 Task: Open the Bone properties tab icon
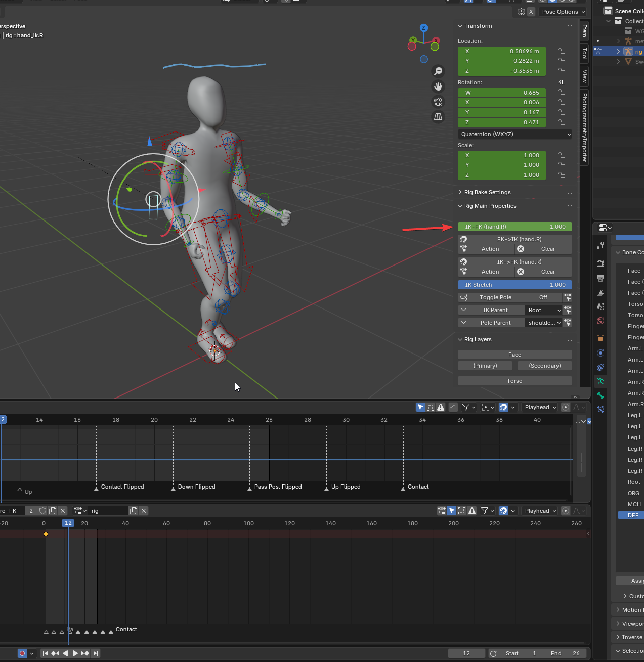point(600,395)
